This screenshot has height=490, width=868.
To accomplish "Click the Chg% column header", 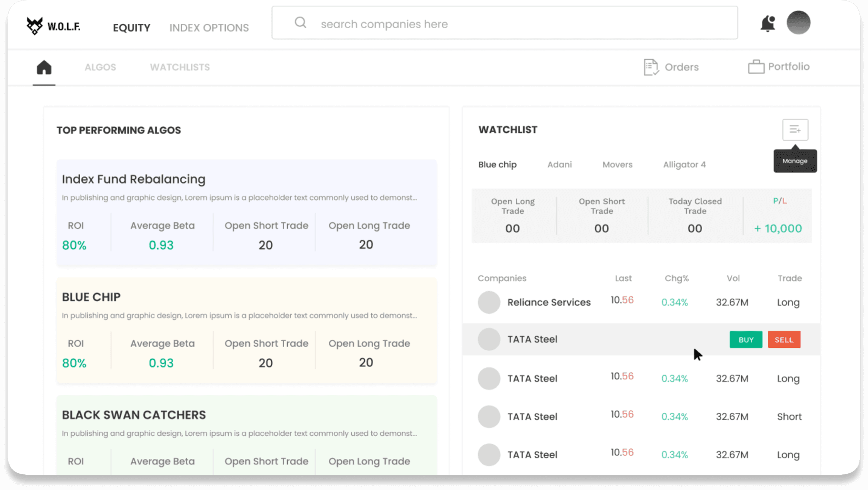I will click(677, 278).
